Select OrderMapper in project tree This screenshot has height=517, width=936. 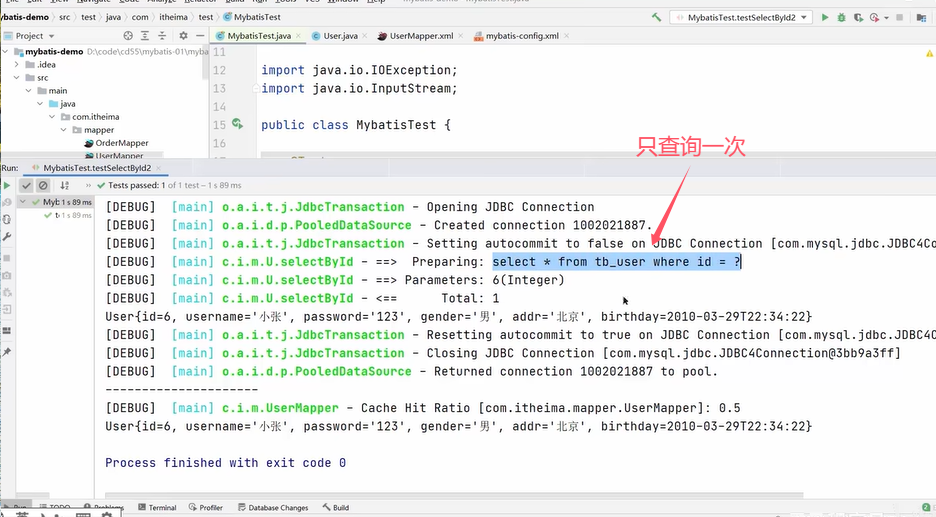coord(116,143)
